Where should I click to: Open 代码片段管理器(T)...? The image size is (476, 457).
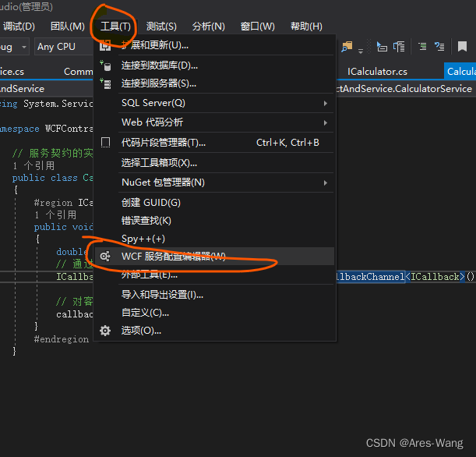point(214,143)
